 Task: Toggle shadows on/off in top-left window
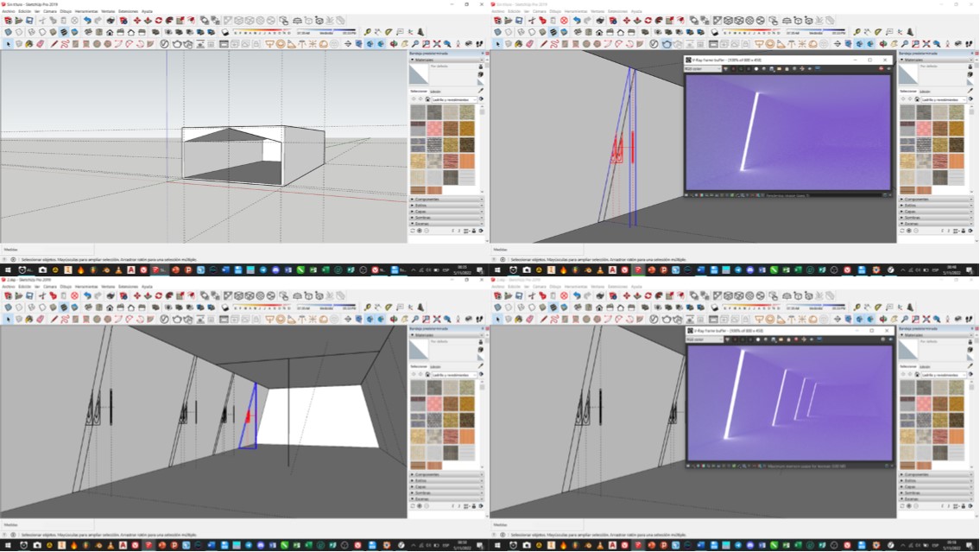coord(225,32)
